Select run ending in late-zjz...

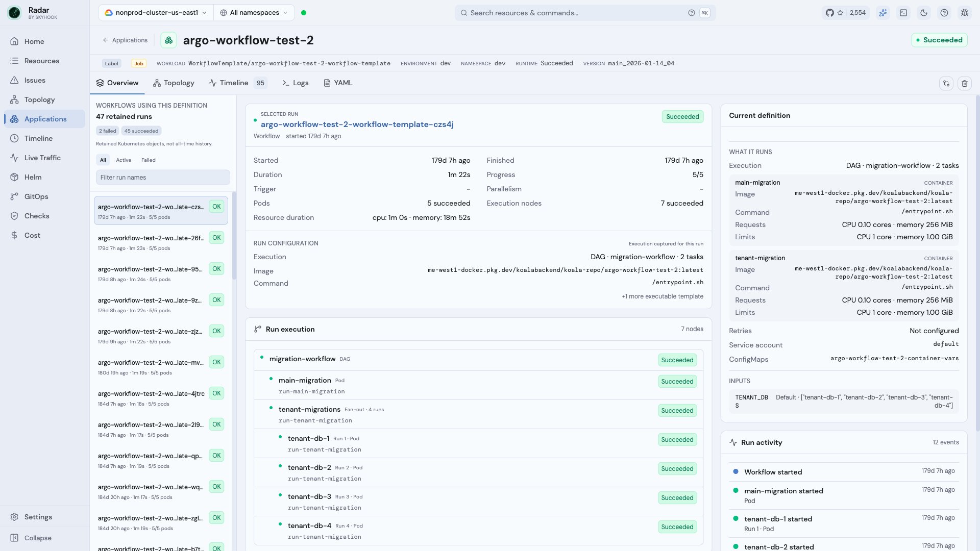click(161, 336)
